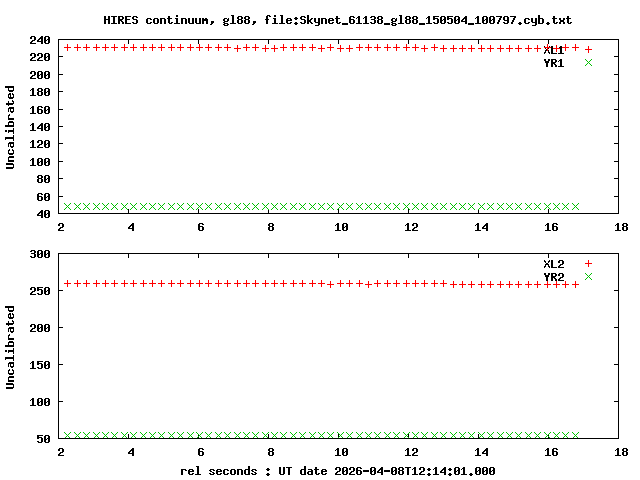Click the 300 tick on the bottom y-axis

40,254
